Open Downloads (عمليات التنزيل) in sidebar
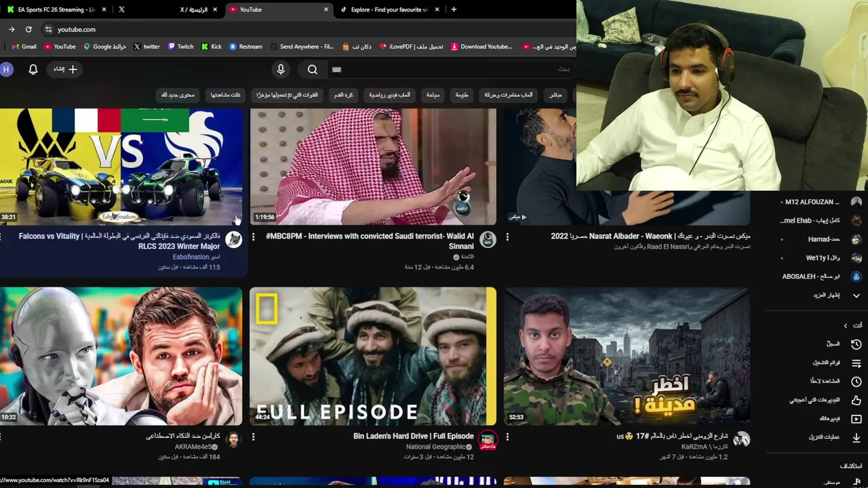 [x=834, y=437]
